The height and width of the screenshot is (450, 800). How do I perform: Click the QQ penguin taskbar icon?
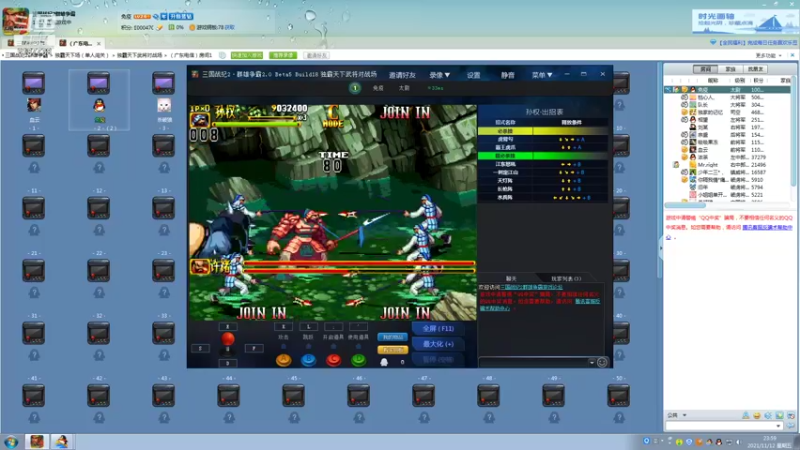pyautogui.click(x=62, y=441)
